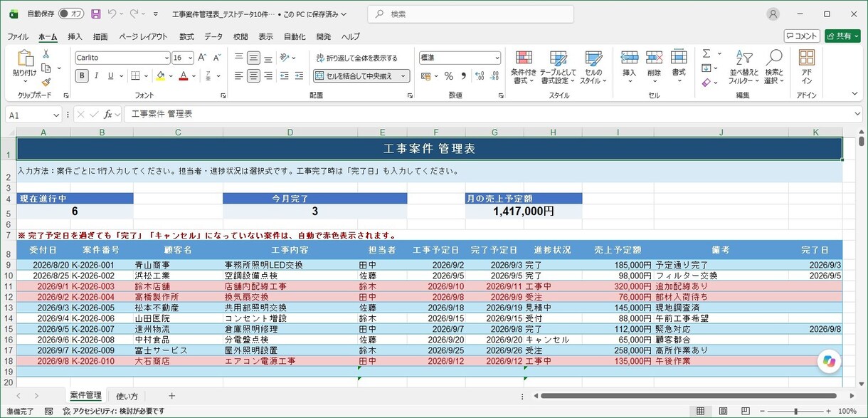Click the Fill down icon
Screen dimensions: 868x418
pos(706,68)
